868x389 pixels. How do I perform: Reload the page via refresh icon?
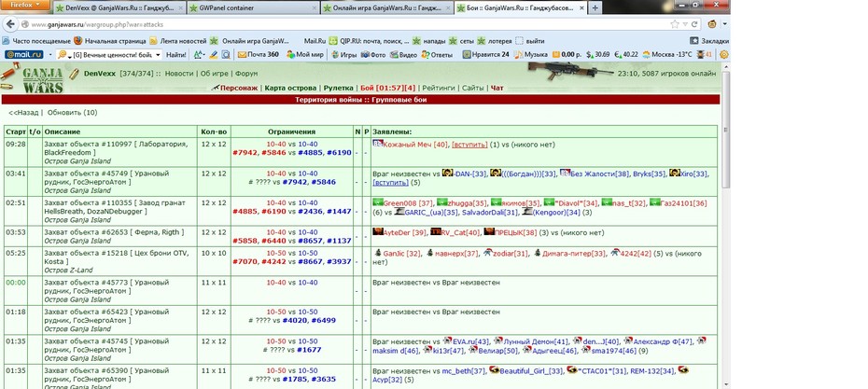(x=694, y=24)
